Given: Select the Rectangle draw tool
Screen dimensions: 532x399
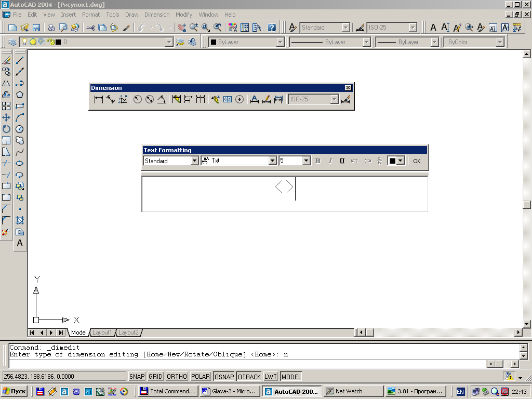Looking at the screenshot, I should pos(20,106).
